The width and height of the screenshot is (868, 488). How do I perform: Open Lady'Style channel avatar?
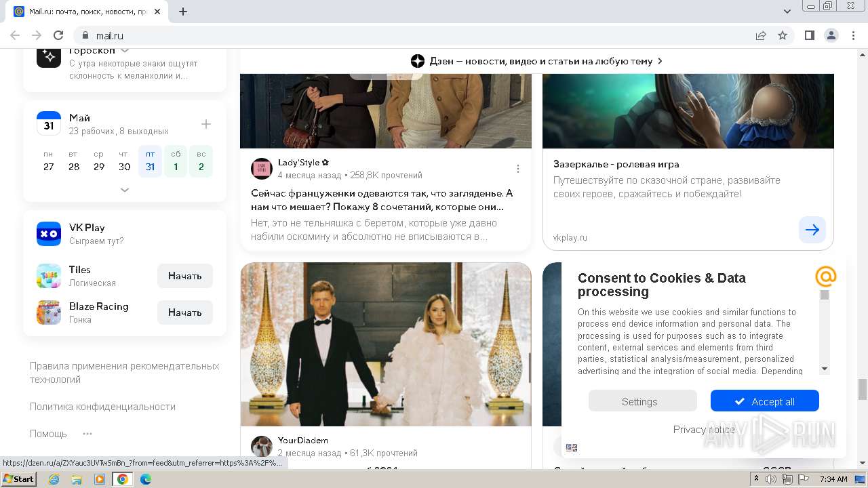click(x=262, y=169)
